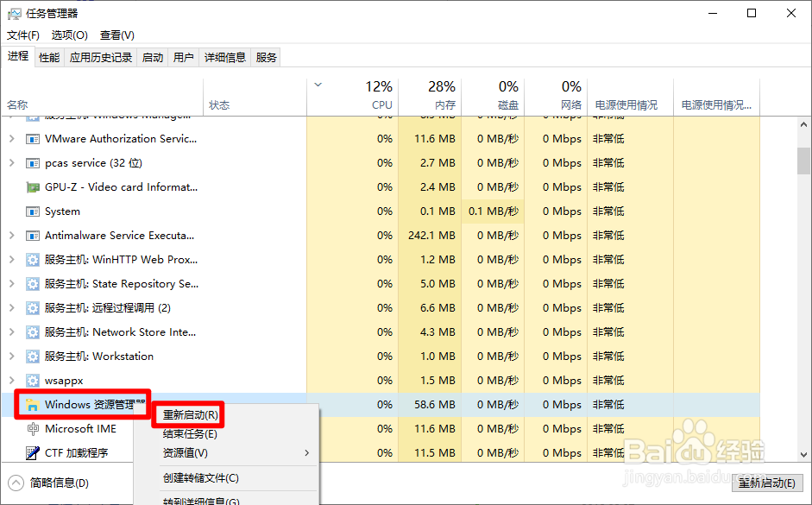This screenshot has height=505, width=812.
Task: Switch to the 服务 tab
Action: tap(266, 58)
